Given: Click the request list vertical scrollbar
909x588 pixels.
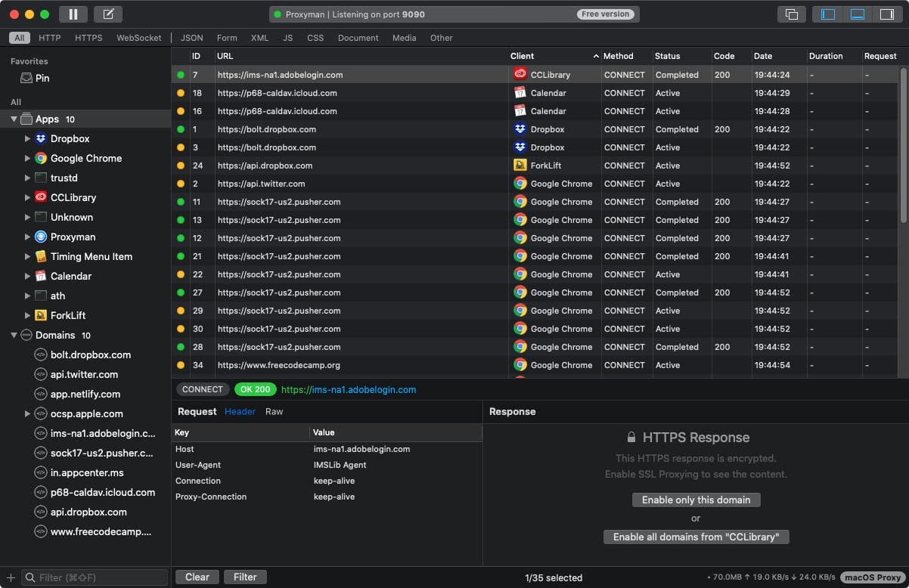Looking at the screenshot, I should click(903, 145).
